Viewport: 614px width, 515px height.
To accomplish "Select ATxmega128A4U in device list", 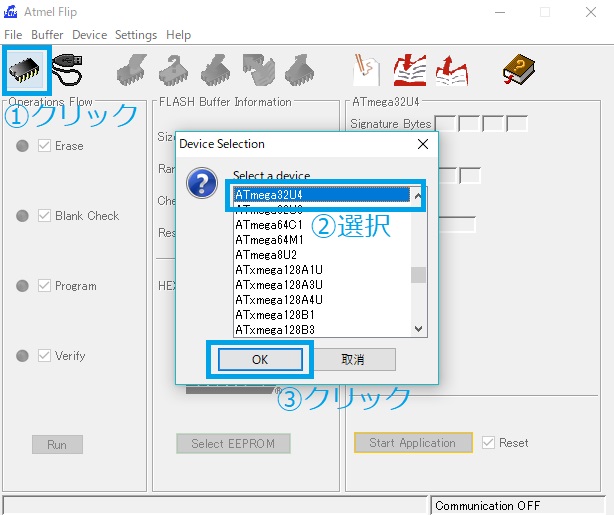I will pyautogui.click(x=322, y=300).
